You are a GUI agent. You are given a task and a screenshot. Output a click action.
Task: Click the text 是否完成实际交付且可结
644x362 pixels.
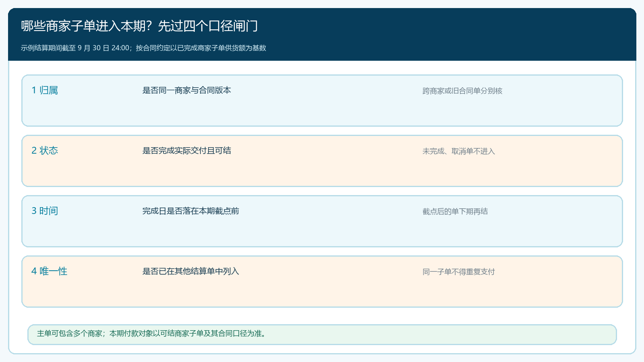tap(187, 150)
